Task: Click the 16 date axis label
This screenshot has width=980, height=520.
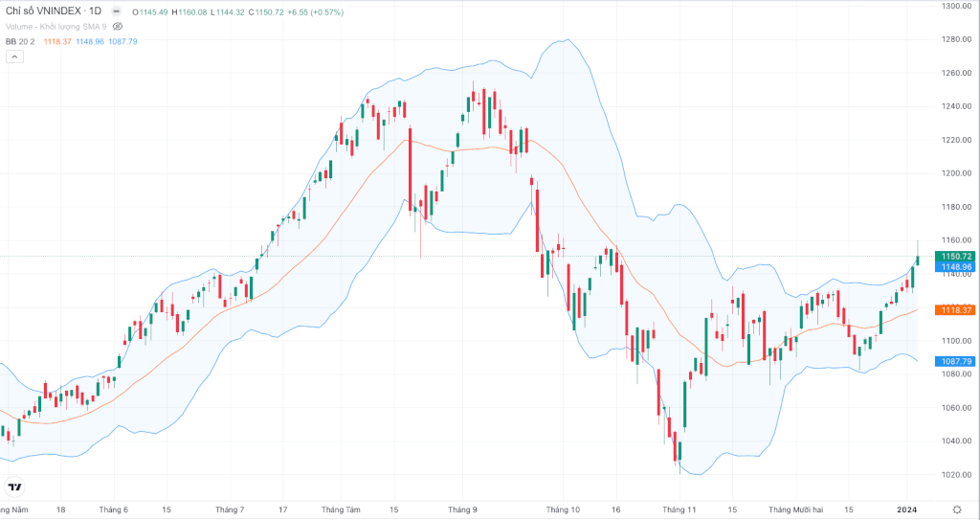Action: tap(616, 510)
